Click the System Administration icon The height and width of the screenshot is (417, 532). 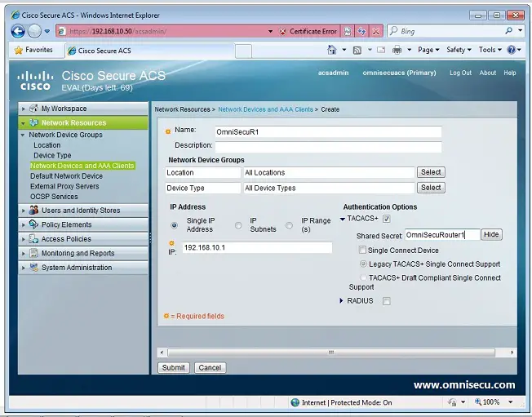[x=33, y=268]
